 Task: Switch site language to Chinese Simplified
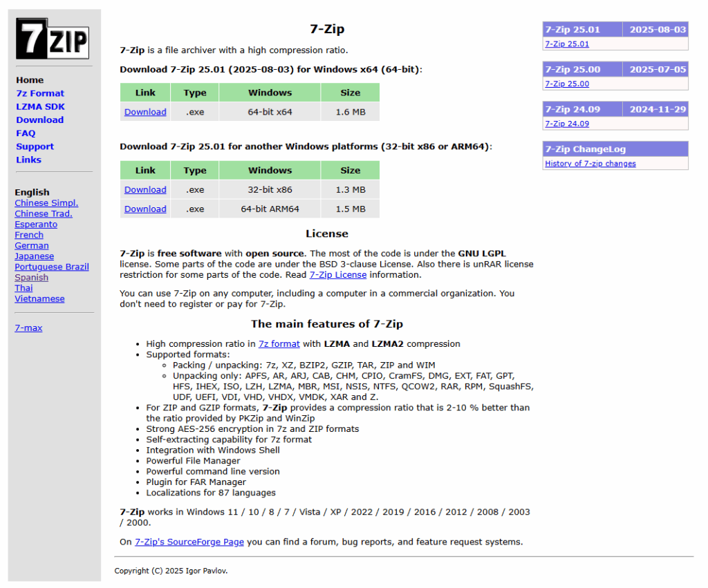[46, 202]
